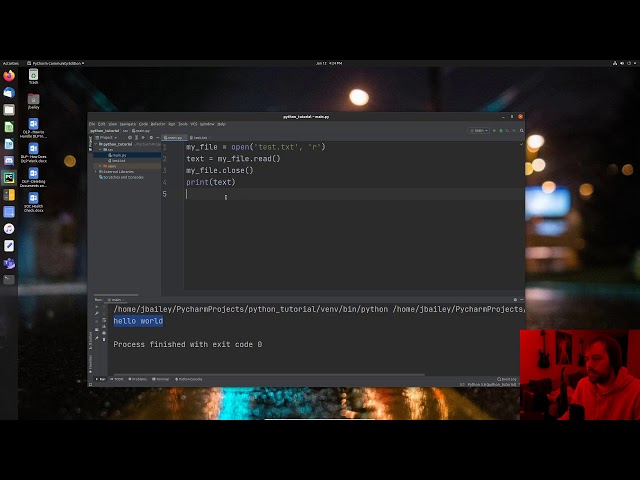Open Search Everywhere magnifier in PyCharm toolbar
640x480 pixels.
pyautogui.click(x=521, y=131)
